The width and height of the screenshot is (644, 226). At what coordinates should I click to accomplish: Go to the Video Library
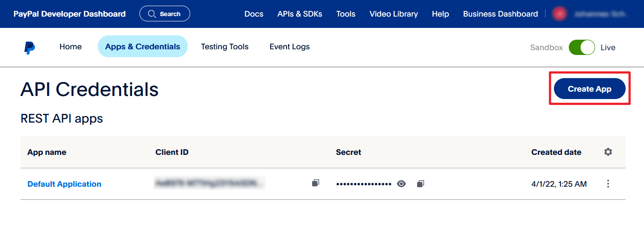393,14
